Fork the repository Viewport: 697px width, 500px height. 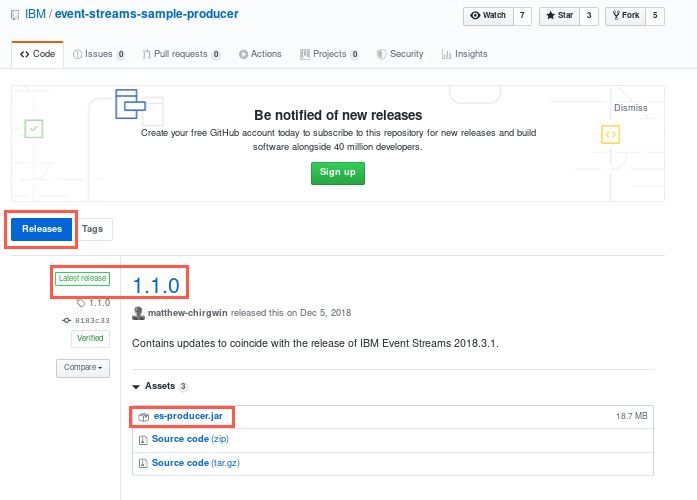point(625,16)
